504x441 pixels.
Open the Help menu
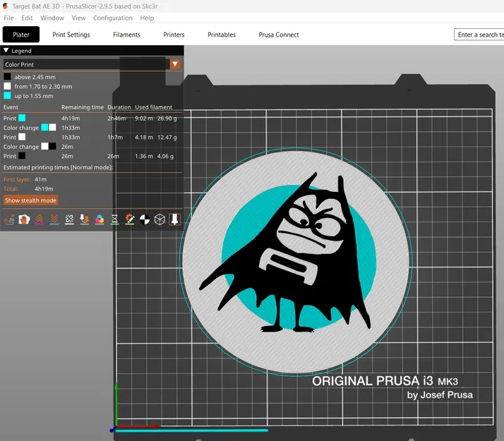coord(147,18)
